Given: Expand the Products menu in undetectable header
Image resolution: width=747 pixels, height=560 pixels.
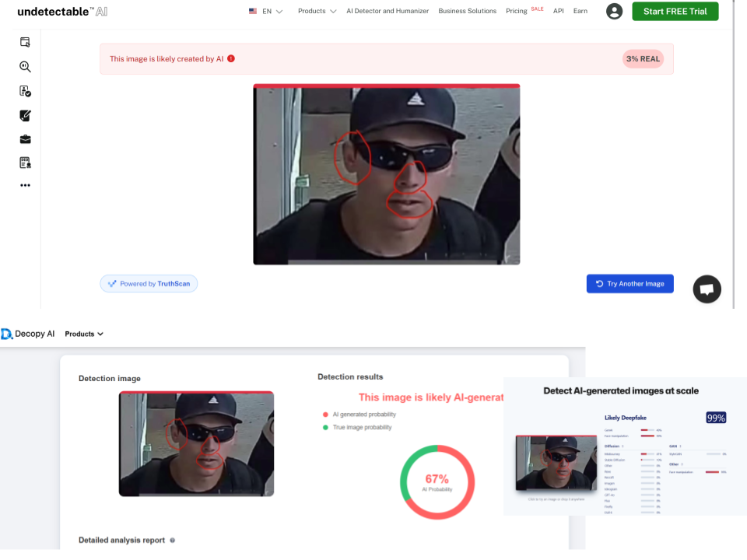Looking at the screenshot, I should click(317, 12).
